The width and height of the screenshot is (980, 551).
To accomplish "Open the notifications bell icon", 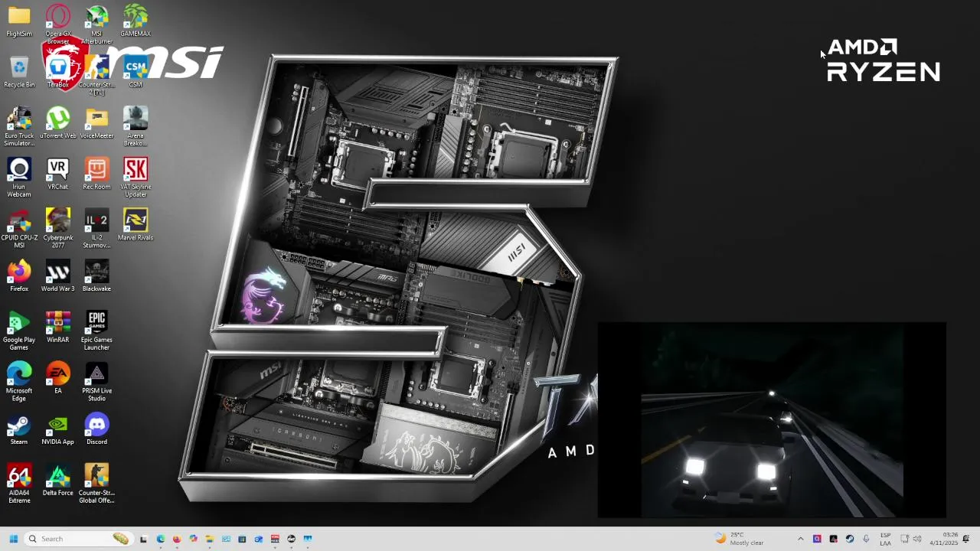I will point(966,539).
